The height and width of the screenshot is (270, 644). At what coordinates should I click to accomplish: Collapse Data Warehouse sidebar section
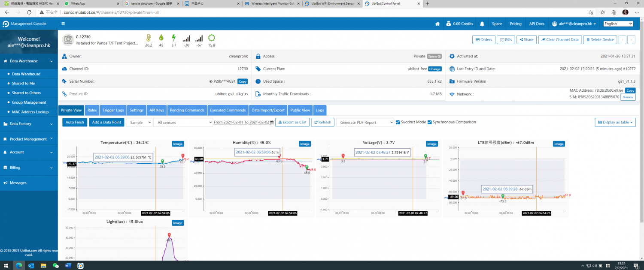(x=29, y=61)
